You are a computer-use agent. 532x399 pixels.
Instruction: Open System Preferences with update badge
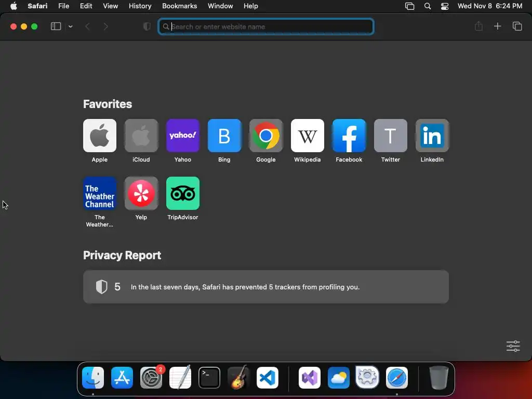point(151,378)
